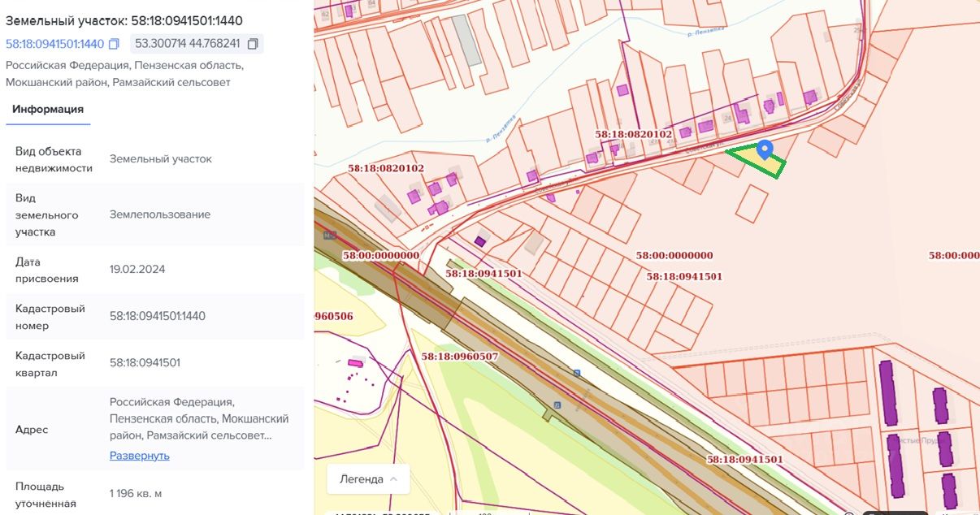
Task: Open the blue cadastral number link 58:18:0941501:1440
Action: point(55,44)
